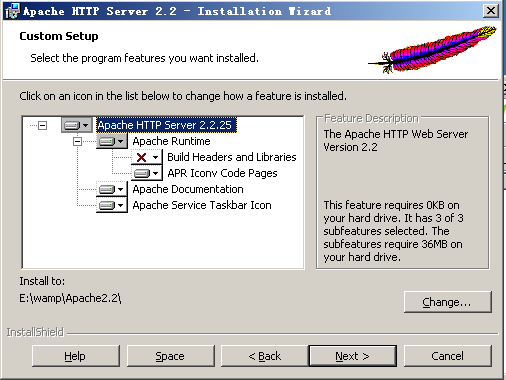Click the installer icon in the title bar
506x380 pixels.
coord(12,11)
